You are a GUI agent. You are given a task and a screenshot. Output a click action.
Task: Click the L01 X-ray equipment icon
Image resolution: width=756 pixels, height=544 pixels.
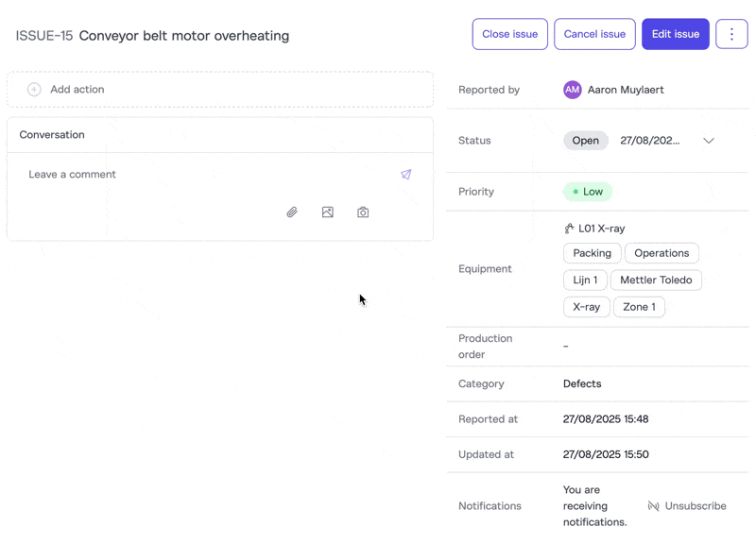point(569,229)
